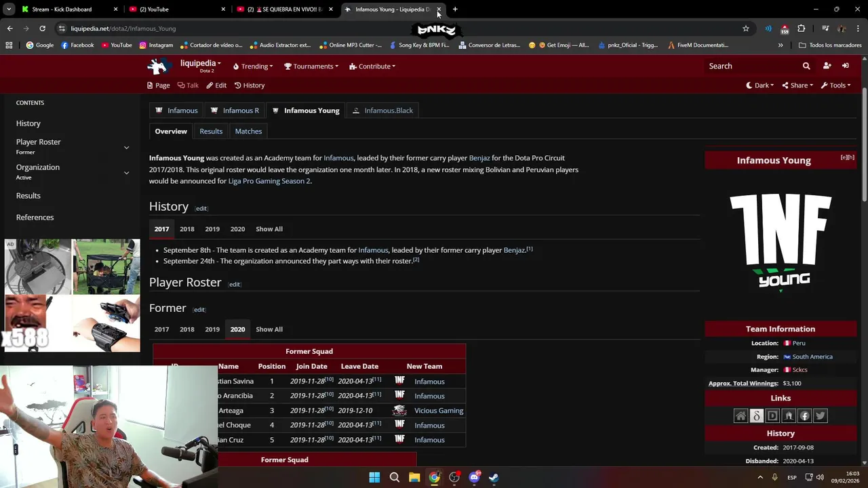Open the Infamous R team tab
The height and width of the screenshot is (488, 868).
pos(235,110)
